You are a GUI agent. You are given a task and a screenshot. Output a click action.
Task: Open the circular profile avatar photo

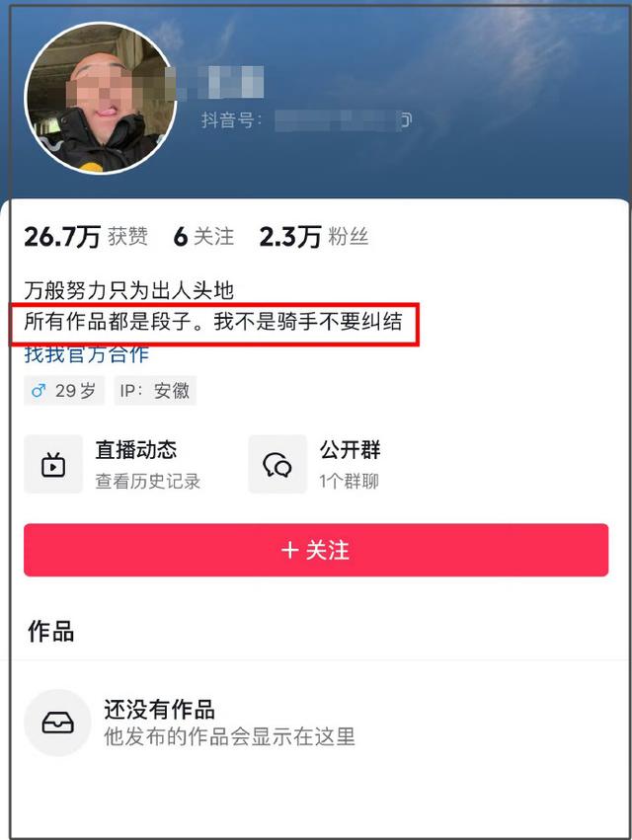[x=101, y=99]
